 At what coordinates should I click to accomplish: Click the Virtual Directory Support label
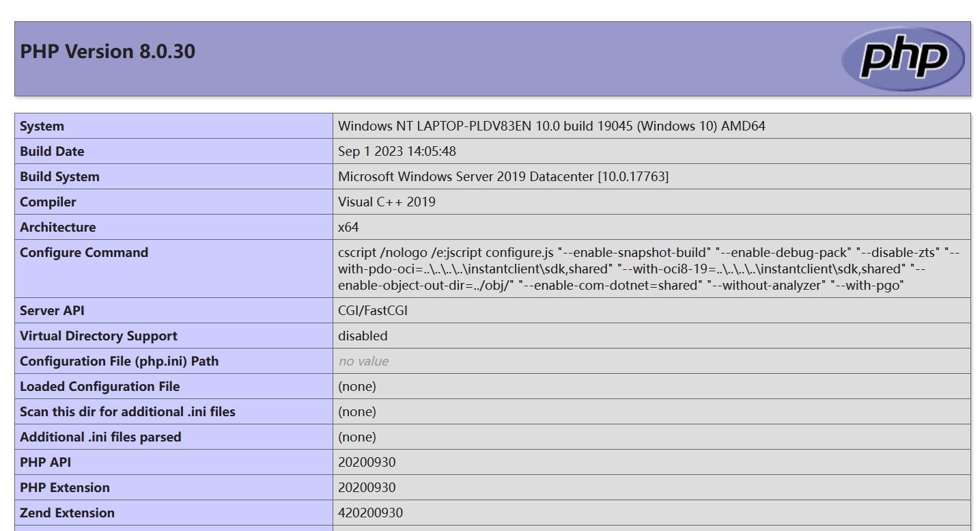98,336
